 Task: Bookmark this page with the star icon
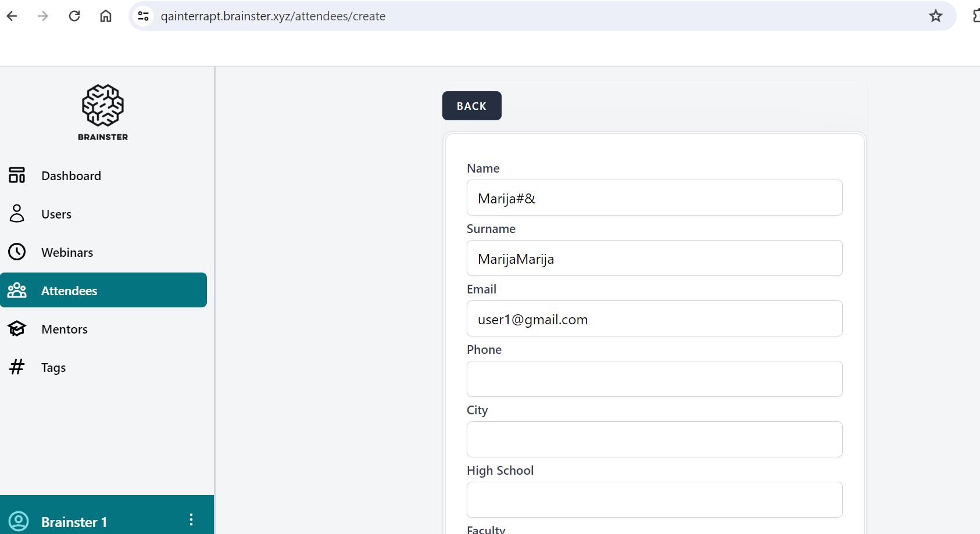(935, 16)
